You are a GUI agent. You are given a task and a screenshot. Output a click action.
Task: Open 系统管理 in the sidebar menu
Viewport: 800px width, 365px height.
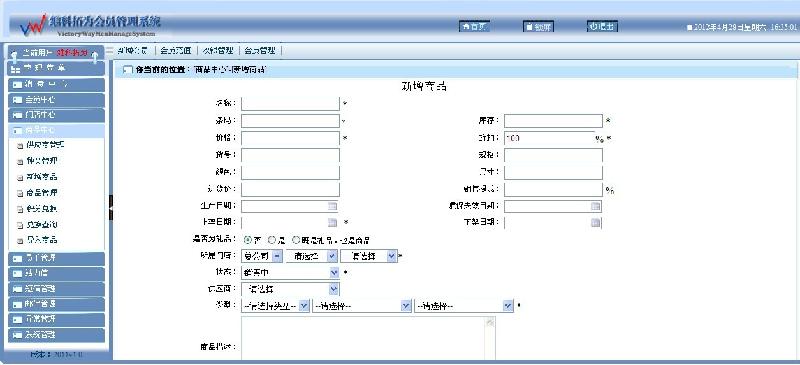56,335
